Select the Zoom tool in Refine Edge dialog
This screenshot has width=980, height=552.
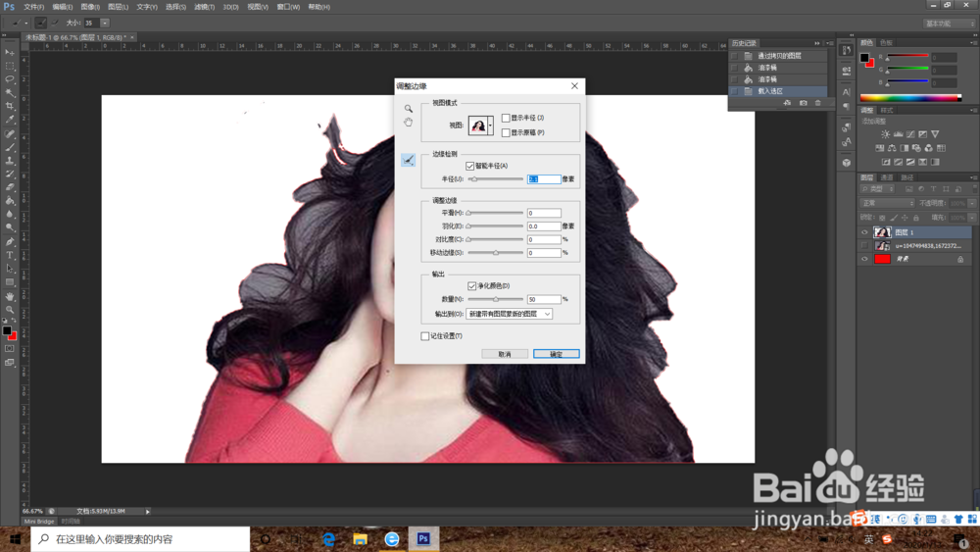pyautogui.click(x=408, y=109)
